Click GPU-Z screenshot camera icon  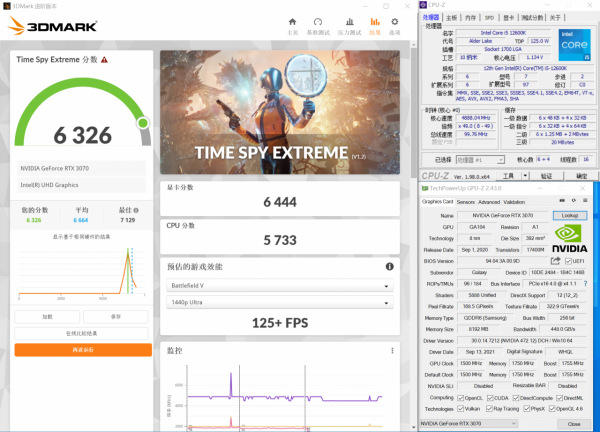562,200
